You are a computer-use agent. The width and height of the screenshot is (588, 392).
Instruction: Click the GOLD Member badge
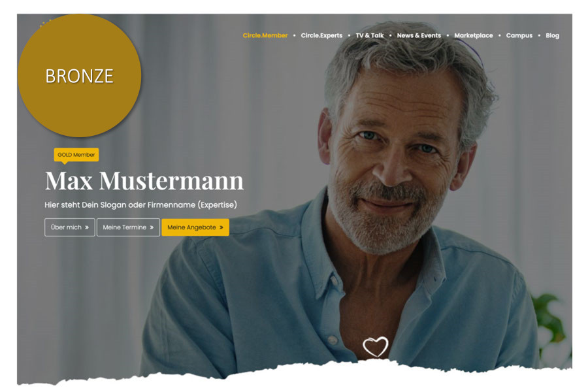pos(76,155)
